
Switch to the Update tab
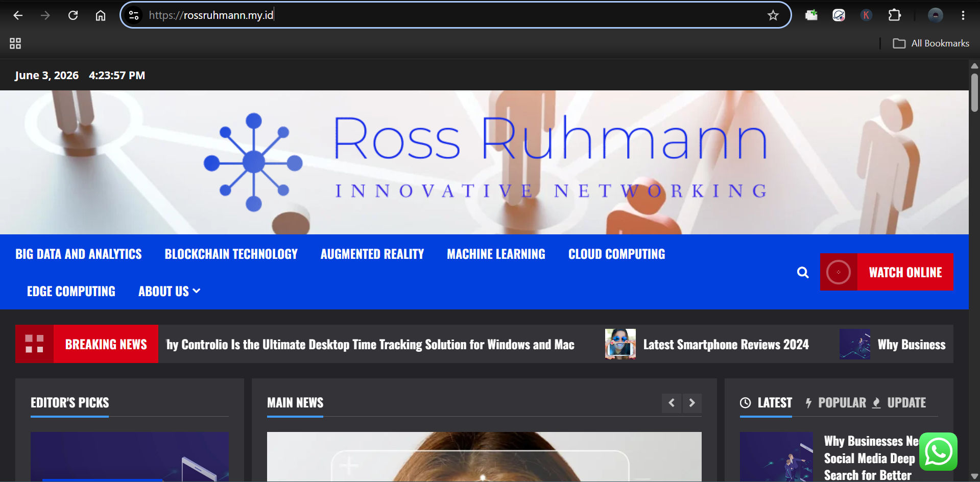(x=899, y=403)
